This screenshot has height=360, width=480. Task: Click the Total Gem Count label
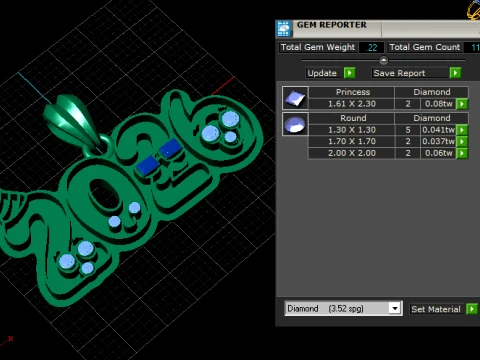[425, 47]
